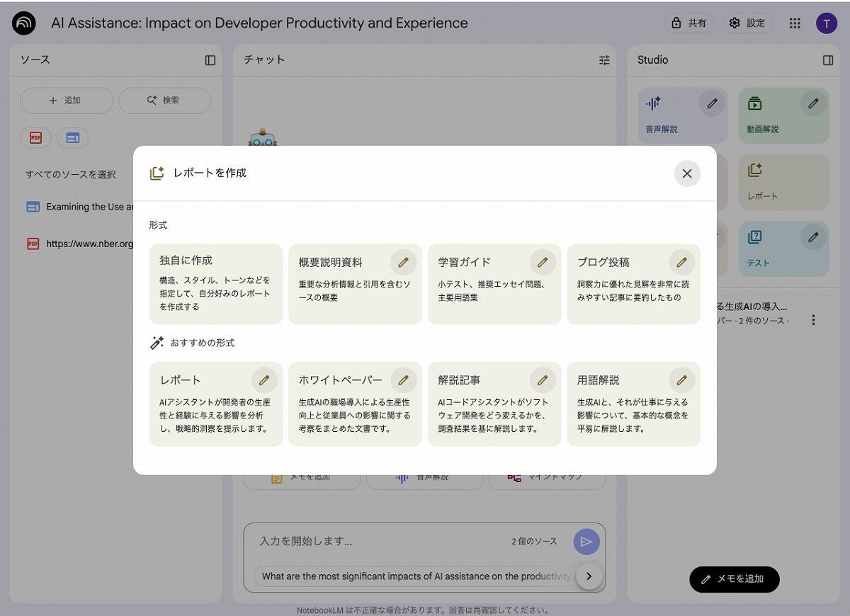Close the レポートを作成 dialog

point(686,173)
